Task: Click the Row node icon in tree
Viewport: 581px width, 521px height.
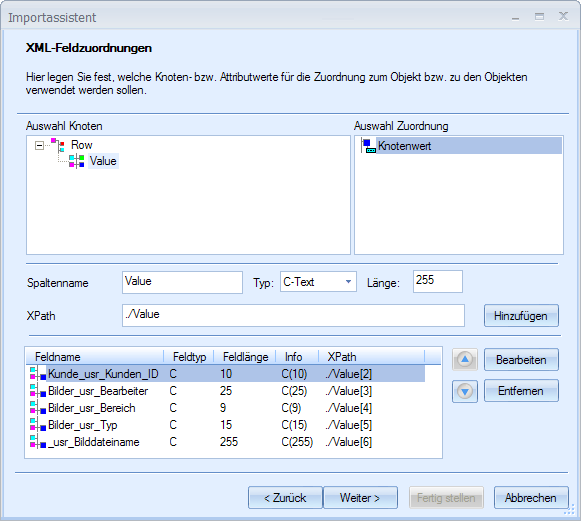Action: 58,145
